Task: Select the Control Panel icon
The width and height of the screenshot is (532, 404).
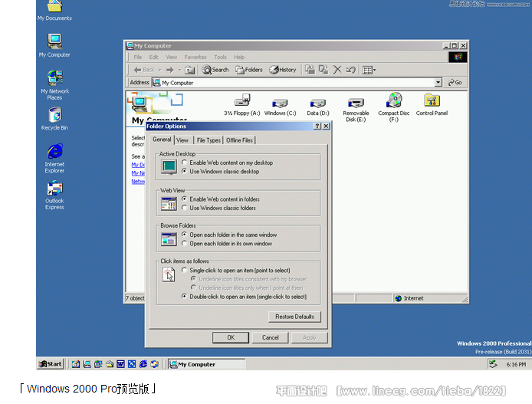Action: [432, 105]
